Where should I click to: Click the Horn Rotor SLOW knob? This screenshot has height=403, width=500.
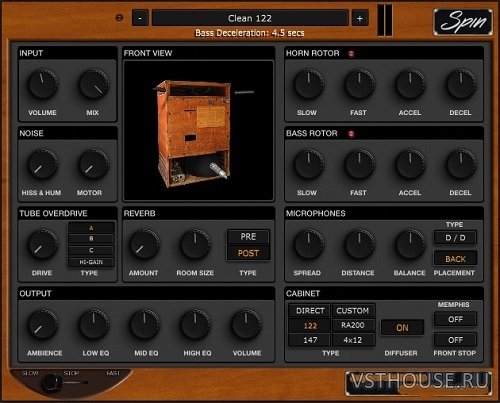pyautogui.click(x=309, y=84)
